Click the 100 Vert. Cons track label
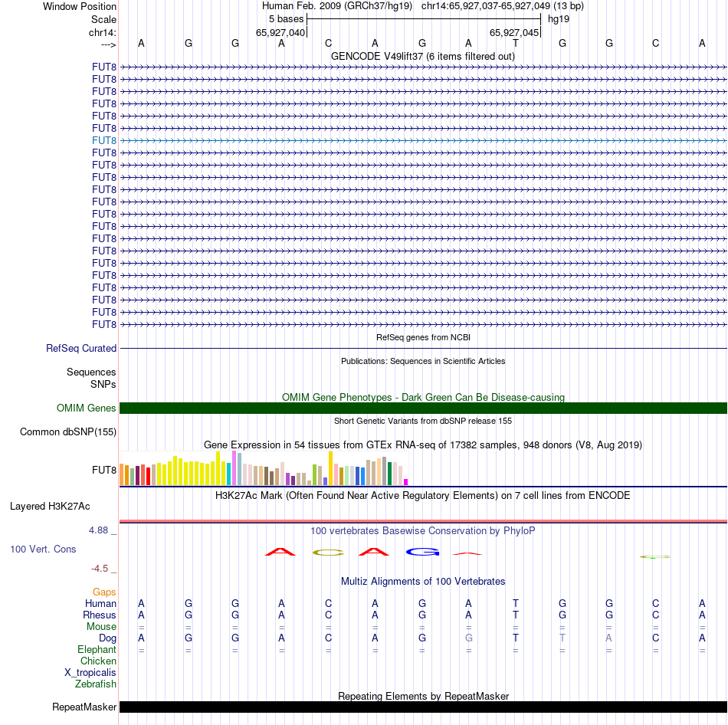This screenshot has height=725, width=728. [43, 549]
